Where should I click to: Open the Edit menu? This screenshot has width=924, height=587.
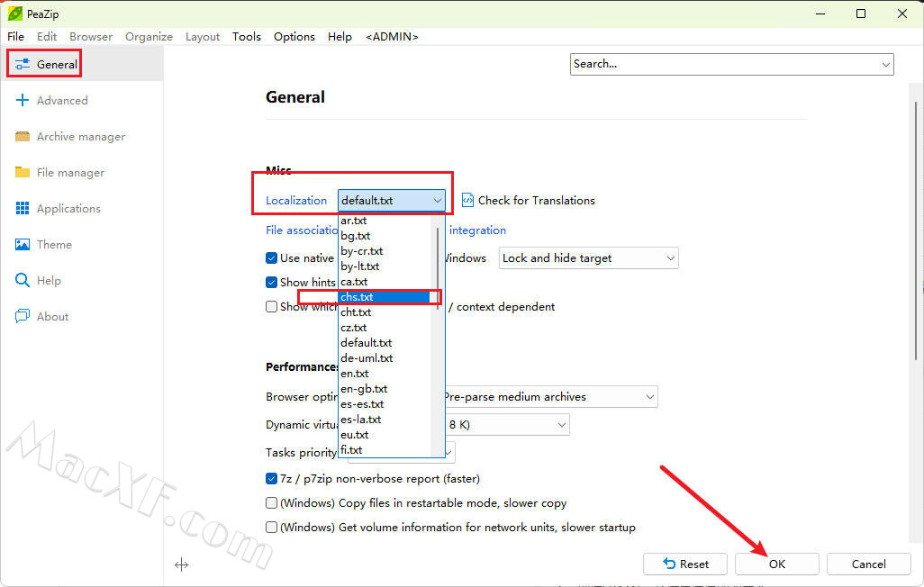pyautogui.click(x=47, y=37)
